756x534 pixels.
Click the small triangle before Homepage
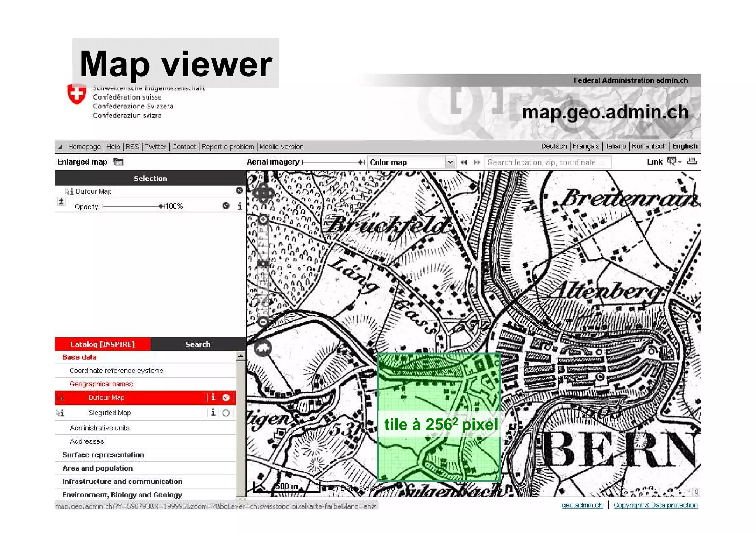click(60, 147)
